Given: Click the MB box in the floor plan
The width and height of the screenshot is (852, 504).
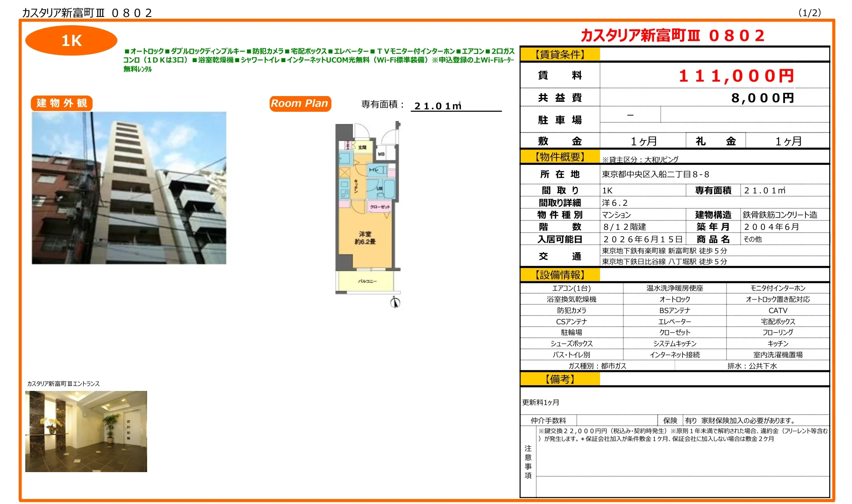Looking at the screenshot, I should pos(381,154).
